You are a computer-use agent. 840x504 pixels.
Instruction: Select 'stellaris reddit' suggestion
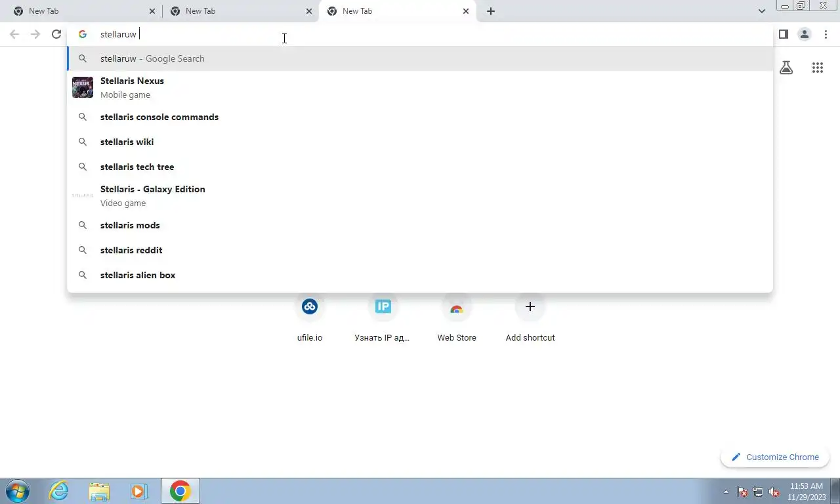click(x=420, y=250)
